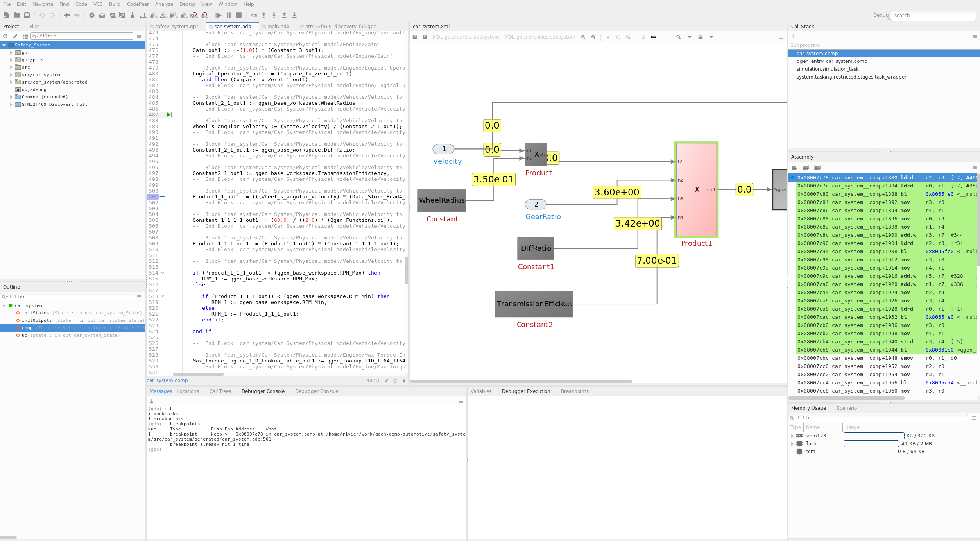Open the Variables tab
Screen dimensions: 980x541
point(481,391)
